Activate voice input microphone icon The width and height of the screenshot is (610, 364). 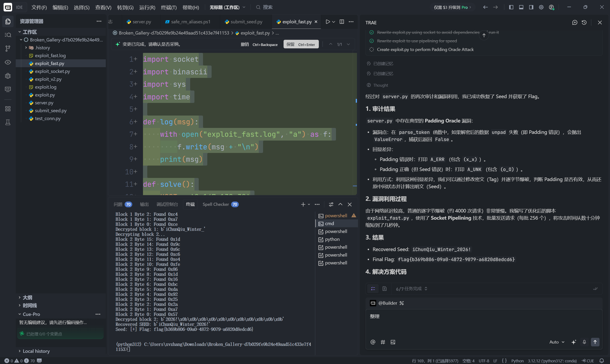(584, 342)
